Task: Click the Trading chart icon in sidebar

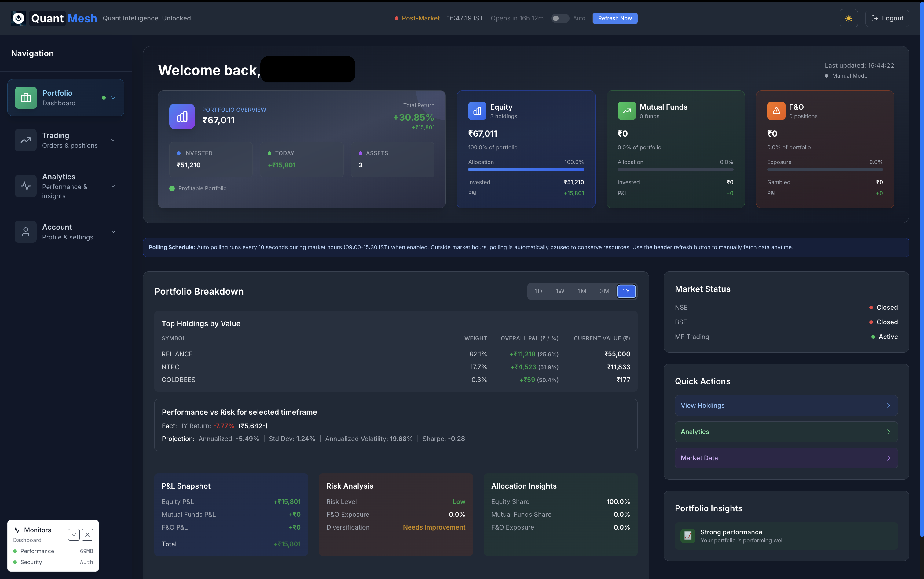Action: point(26,140)
